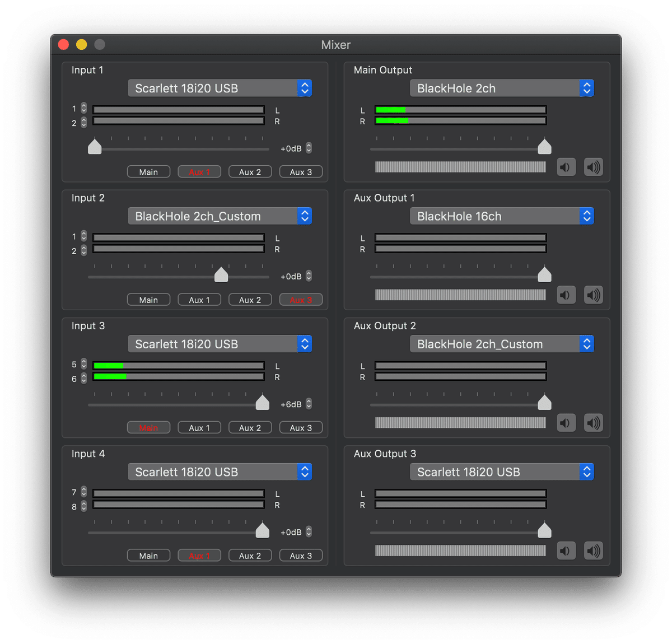Enable Main routing on Input 4
The image size is (672, 644).
(148, 556)
